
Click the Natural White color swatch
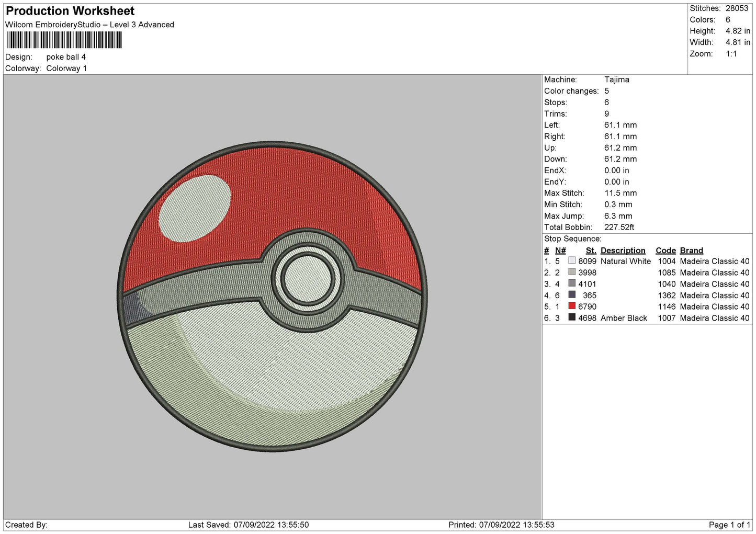(572, 260)
